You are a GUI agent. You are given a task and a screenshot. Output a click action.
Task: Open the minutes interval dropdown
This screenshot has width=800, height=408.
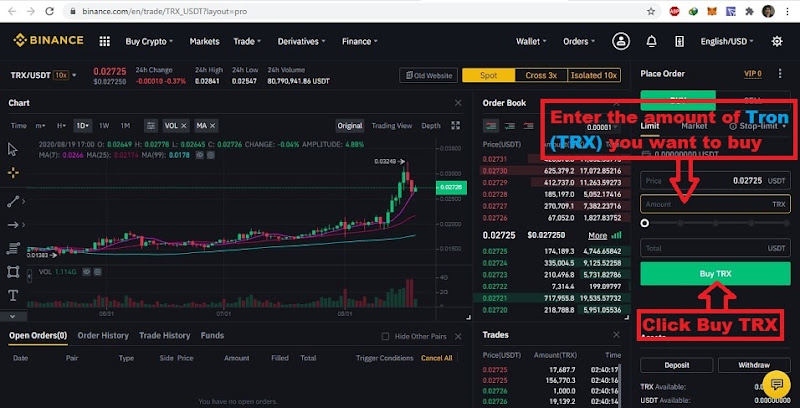tap(40, 125)
